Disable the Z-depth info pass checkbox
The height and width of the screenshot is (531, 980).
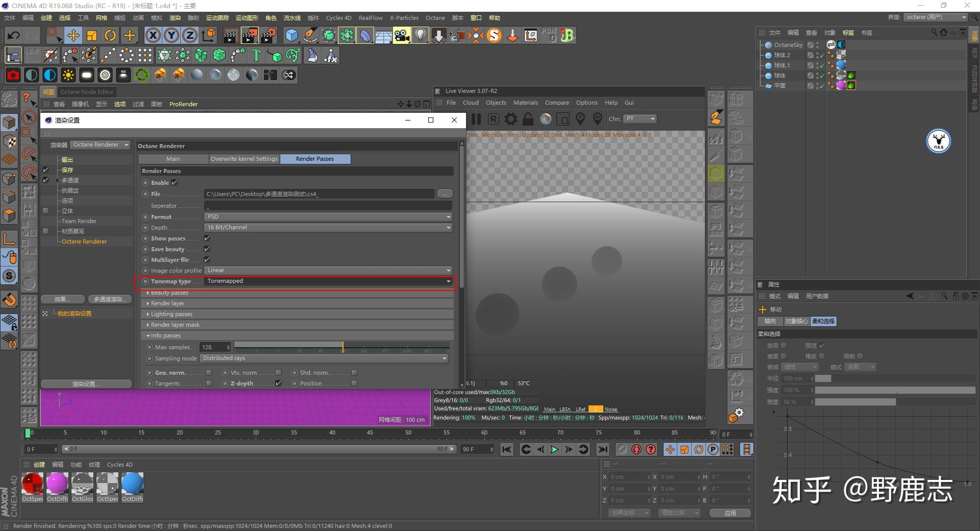pos(278,383)
